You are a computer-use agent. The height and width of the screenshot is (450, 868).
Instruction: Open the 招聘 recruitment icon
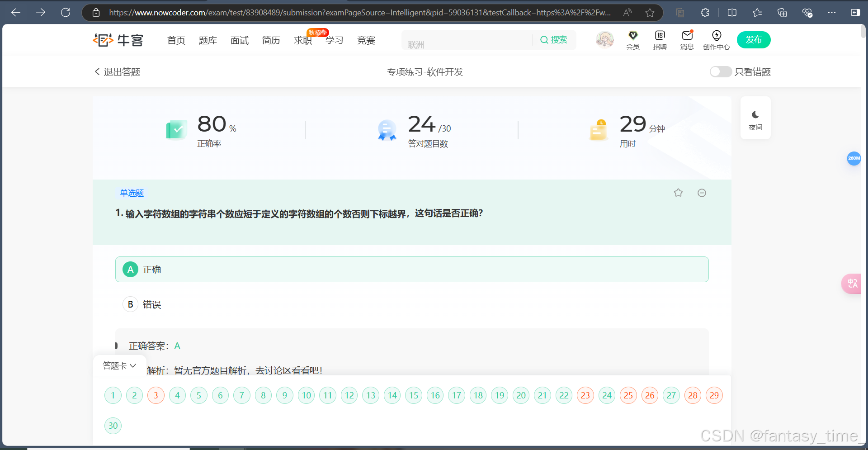pos(659,40)
